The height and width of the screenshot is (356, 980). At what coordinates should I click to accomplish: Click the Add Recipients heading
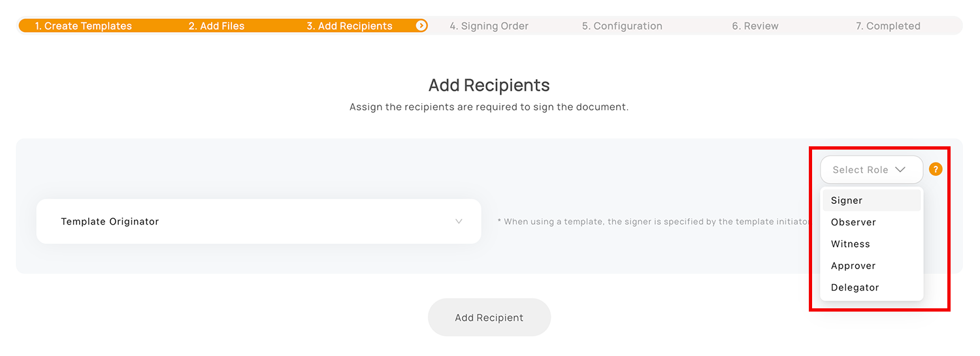(x=489, y=85)
